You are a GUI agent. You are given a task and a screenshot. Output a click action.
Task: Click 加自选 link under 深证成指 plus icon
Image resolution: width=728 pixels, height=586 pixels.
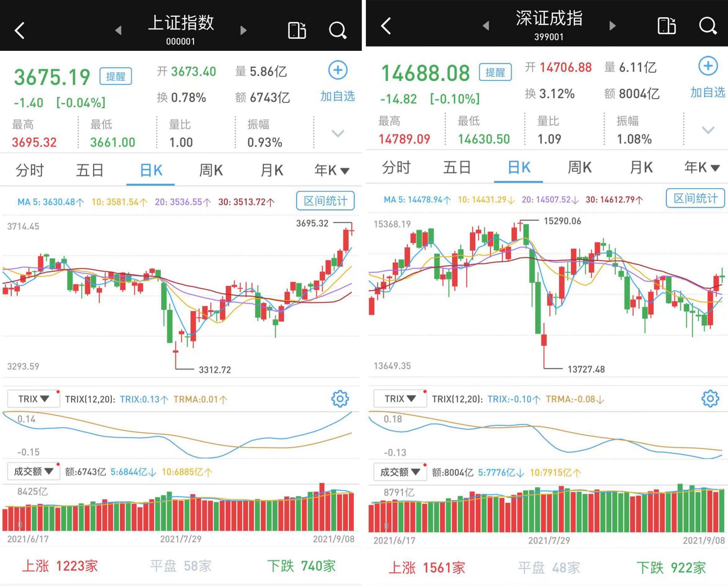(708, 92)
